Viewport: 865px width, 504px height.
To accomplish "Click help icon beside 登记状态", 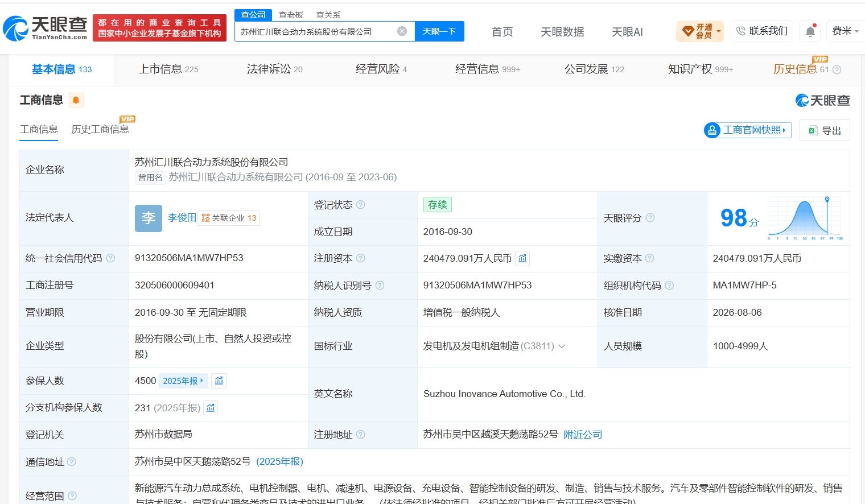I will (x=361, y=205).
